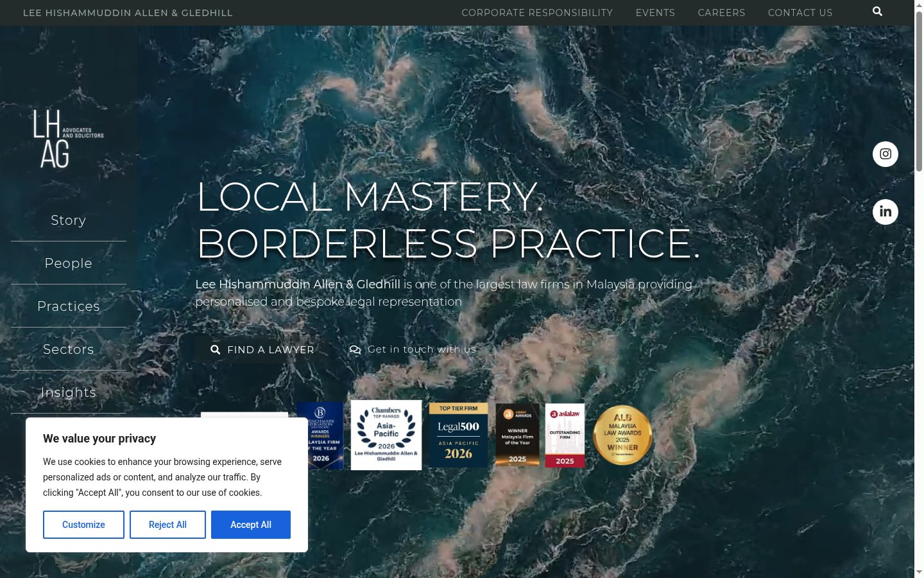
Task: Visit the firm's Instagram page
Action: pyautogui.click(x=886, y=154)
